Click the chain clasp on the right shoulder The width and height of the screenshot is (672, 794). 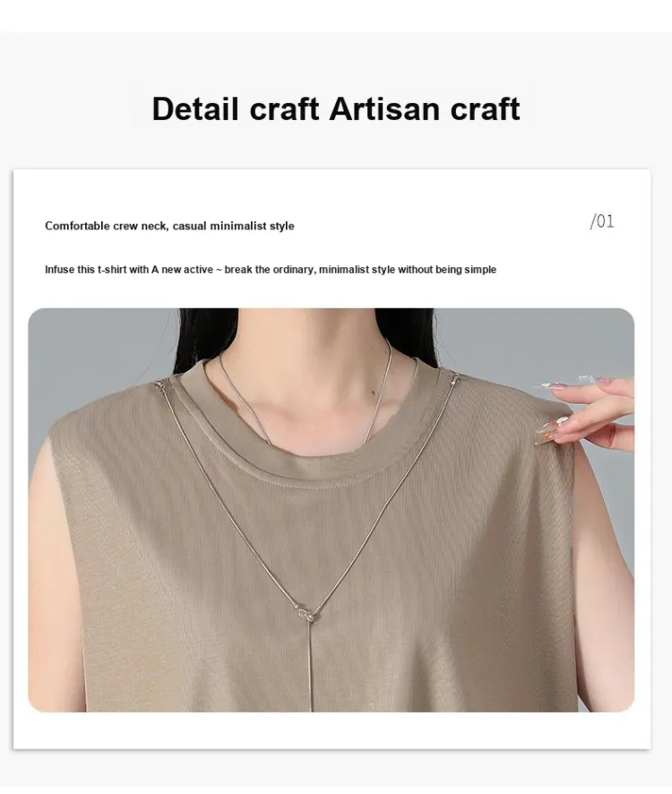[x=453, y=377]
